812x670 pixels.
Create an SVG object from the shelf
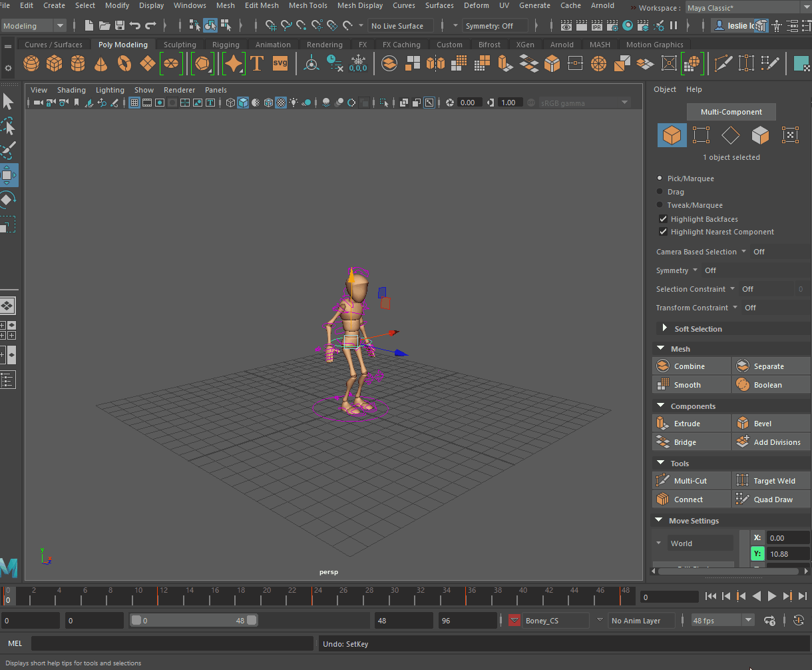coord(280,63)
